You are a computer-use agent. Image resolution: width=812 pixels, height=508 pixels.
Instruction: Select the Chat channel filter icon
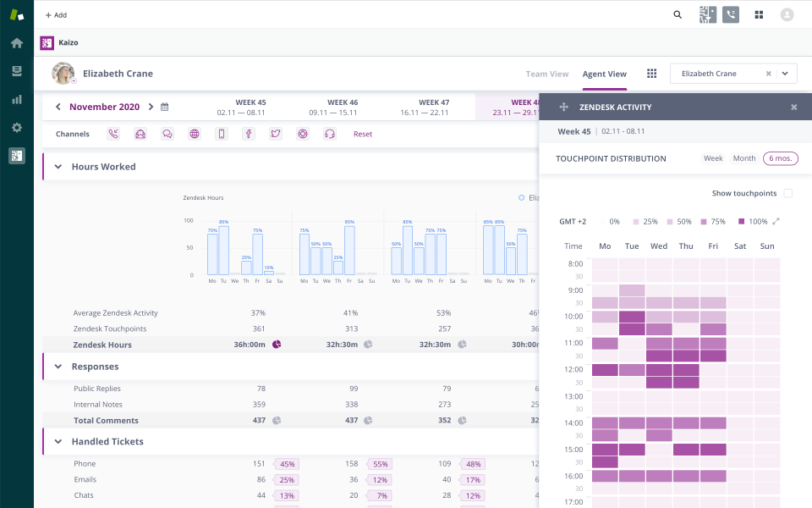(x=167, y=134)
